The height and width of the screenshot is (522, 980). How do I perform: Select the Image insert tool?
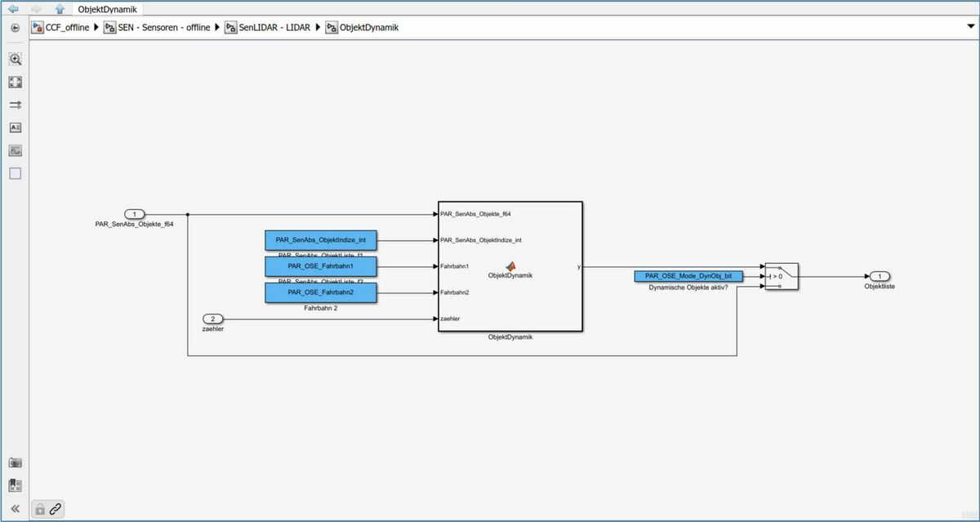click(15, 151)
